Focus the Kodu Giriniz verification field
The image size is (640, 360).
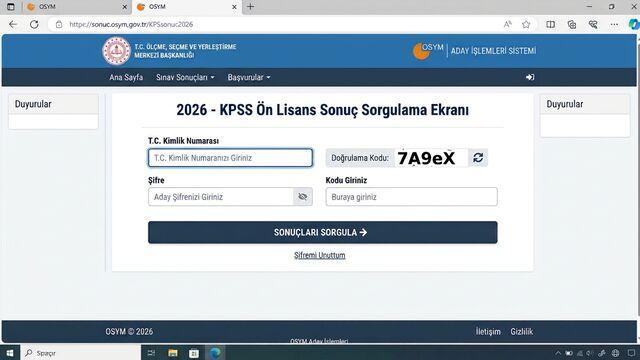pyautogui.click(x=411, y=197)
